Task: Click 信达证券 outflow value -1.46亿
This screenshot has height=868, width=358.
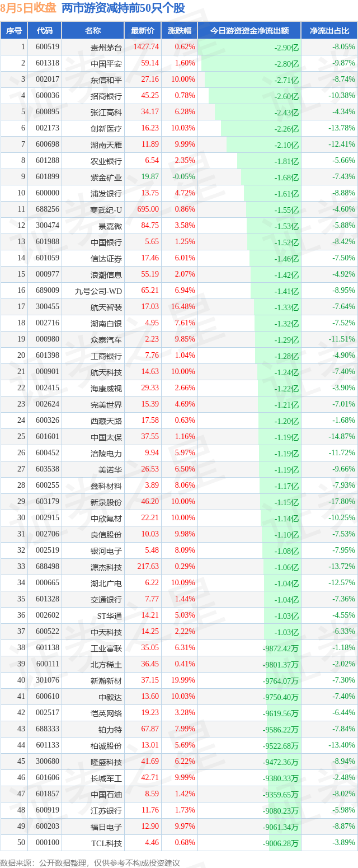Action: (x=287, y=259)
